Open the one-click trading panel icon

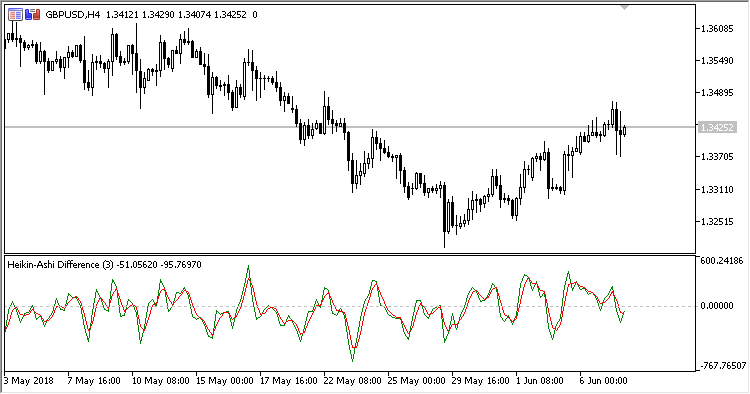[15, 15]
